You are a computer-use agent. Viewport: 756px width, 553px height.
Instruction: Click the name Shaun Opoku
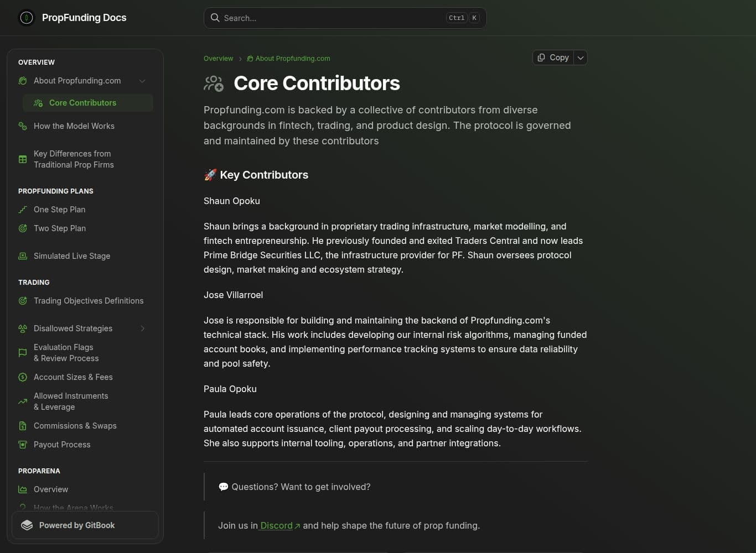point(232,201)
